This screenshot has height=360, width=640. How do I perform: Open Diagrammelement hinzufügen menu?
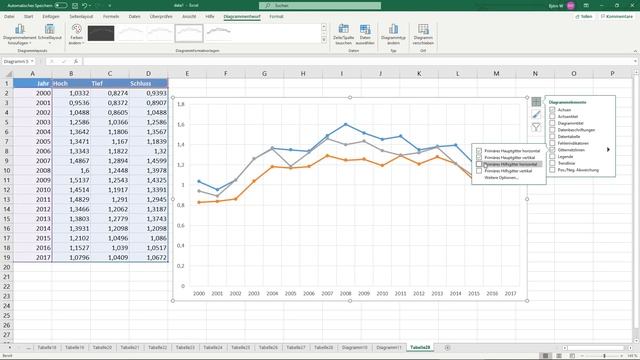(x=19, y=34)
